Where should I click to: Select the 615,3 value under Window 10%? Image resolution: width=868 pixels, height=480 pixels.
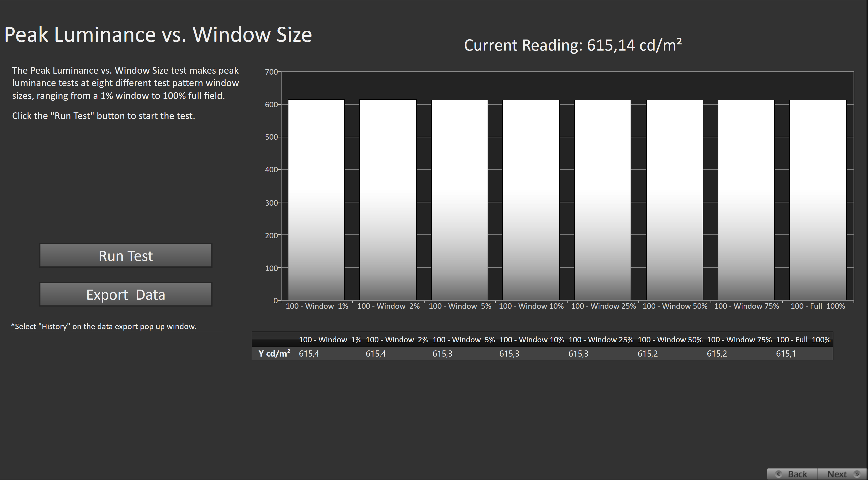pyautogui.click(x=509, y=354)
